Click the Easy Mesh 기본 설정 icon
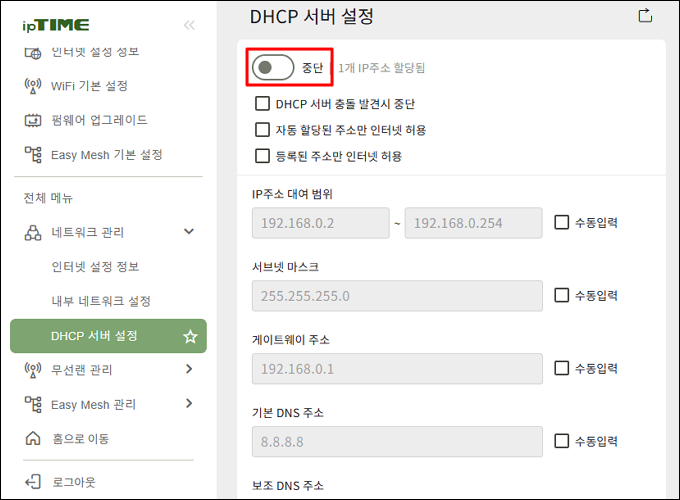Image resolution: width=680 pixels, height=500 pixels. click(x=33, y=155)
